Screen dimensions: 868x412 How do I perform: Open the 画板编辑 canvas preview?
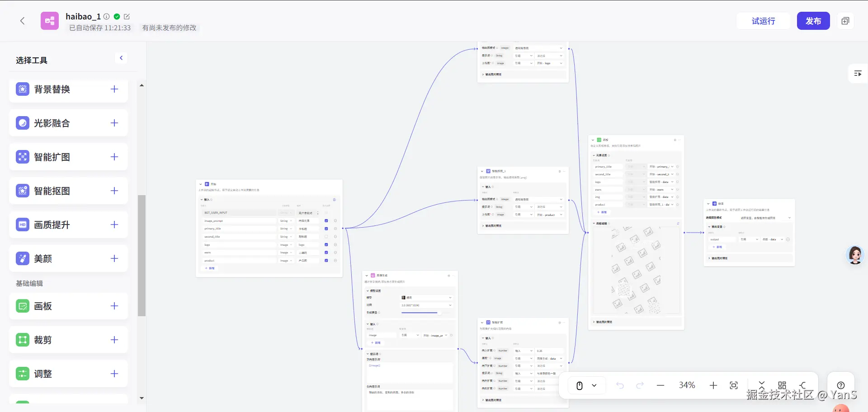click(x=636, y=270)
